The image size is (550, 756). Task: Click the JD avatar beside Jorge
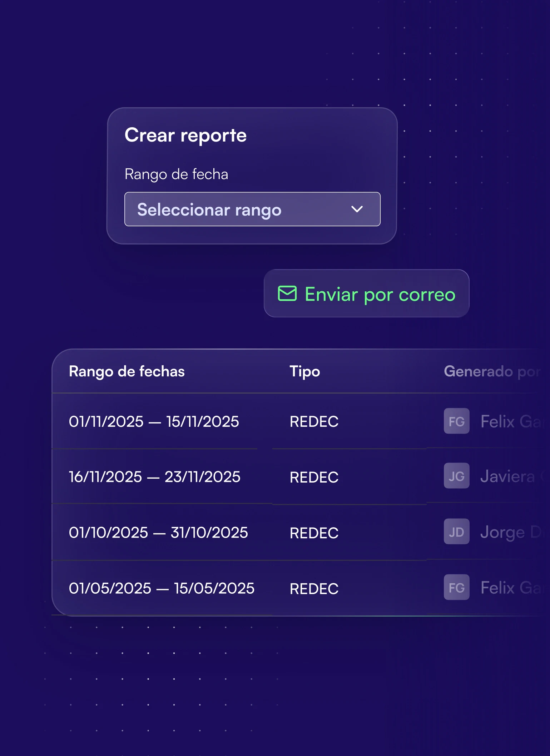457,532
